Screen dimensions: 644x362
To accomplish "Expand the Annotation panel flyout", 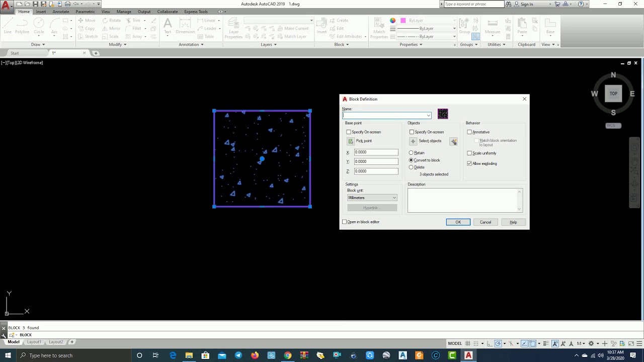I will tap(191, 44).
